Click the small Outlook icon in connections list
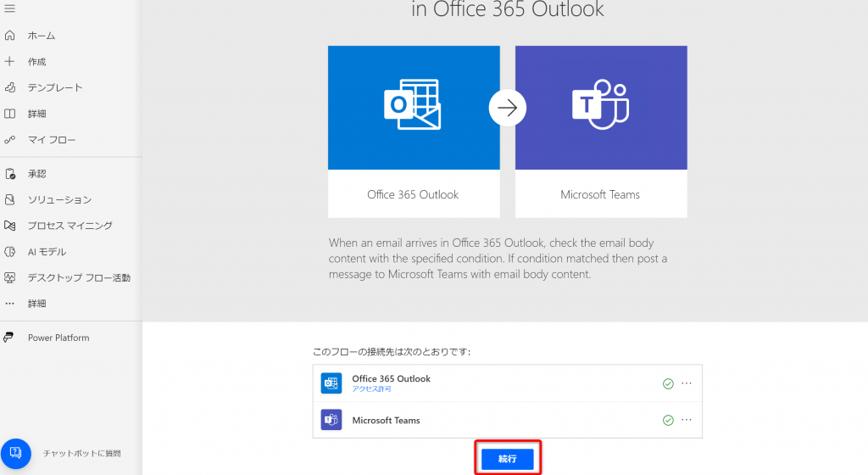Image resolution: width=868 pixels, height=475 pixels. 331,383
